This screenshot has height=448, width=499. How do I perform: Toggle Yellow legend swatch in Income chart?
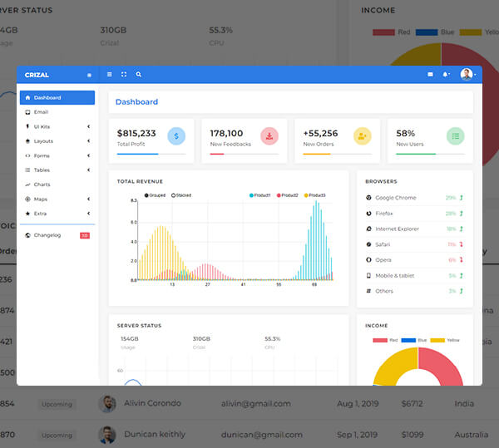437,340
